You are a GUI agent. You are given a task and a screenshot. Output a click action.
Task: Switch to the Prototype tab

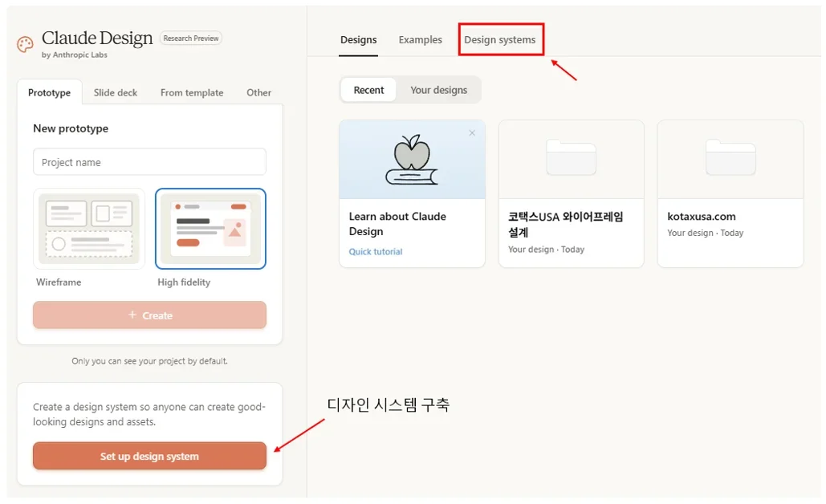coord(50,92)
